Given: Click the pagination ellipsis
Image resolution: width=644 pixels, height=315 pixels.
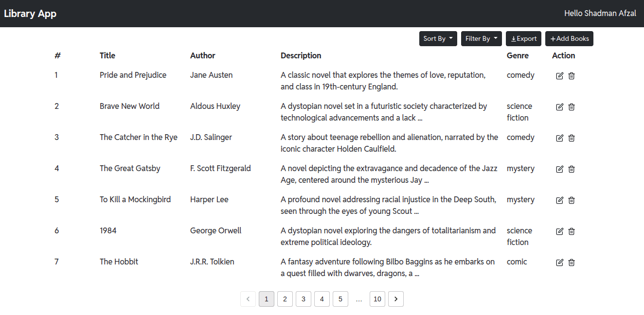Looking at the screenshot, I should click(x=359, y=299).
